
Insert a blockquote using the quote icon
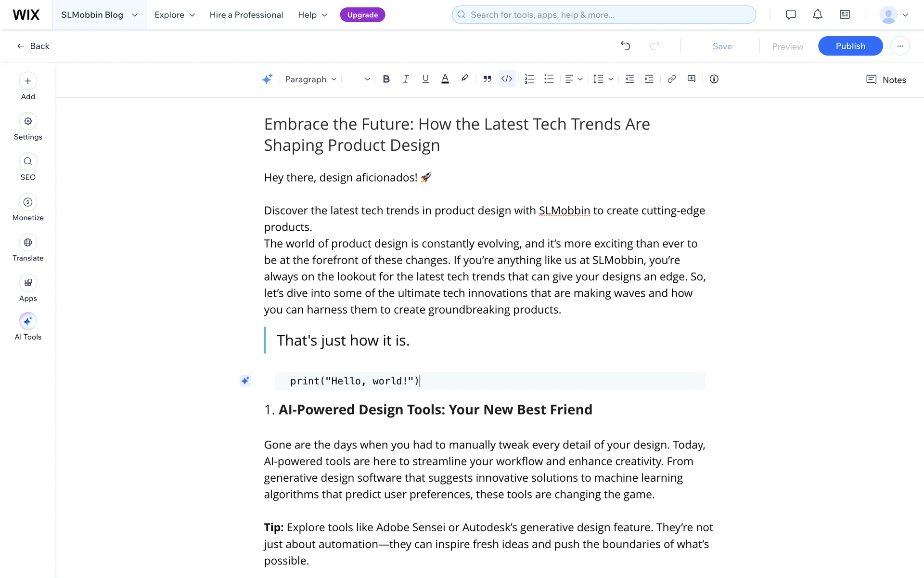coord(487,79)
